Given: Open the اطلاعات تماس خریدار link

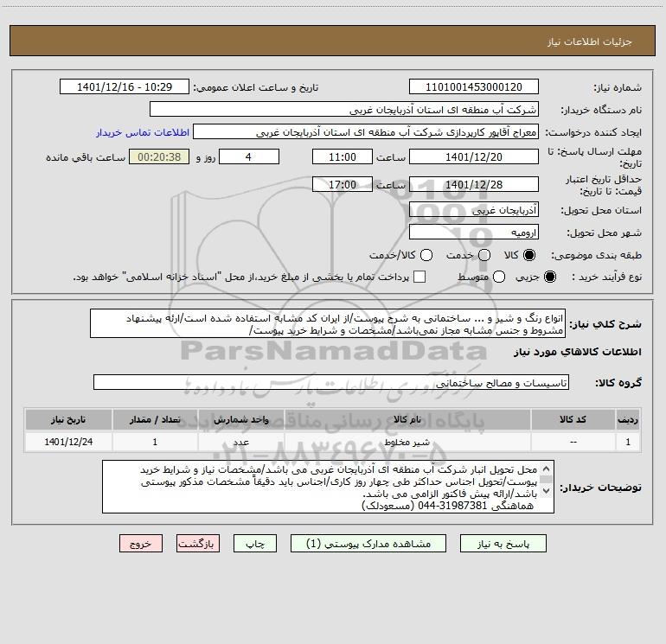Looking at the screenshot, I should (x=143, y=132).
